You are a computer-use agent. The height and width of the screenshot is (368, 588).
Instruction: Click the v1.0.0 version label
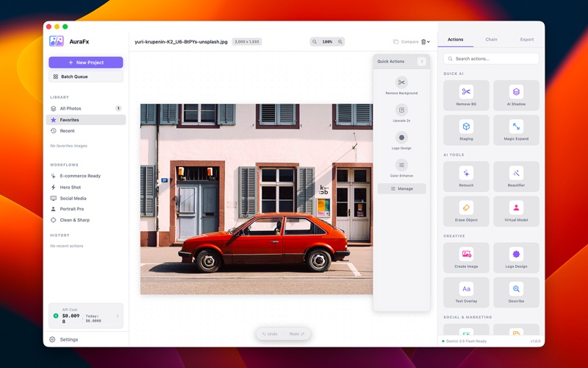pos(536,342)
